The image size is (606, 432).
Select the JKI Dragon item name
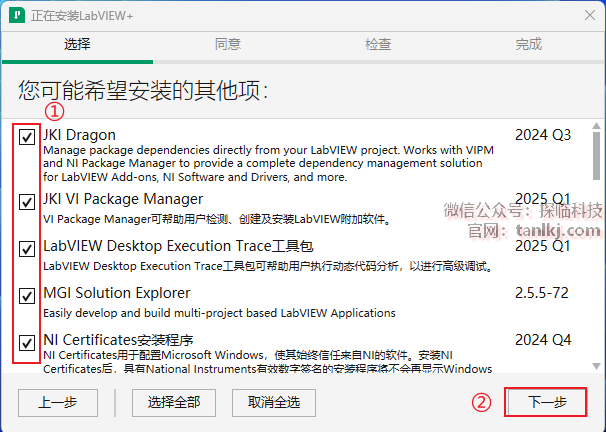(x=79, y=135)
